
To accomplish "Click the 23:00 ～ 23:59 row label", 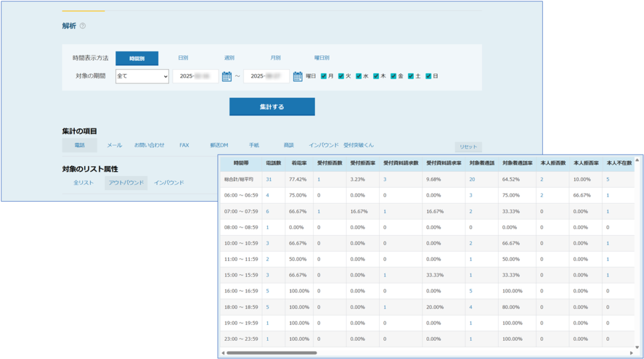I will (241, 340).
